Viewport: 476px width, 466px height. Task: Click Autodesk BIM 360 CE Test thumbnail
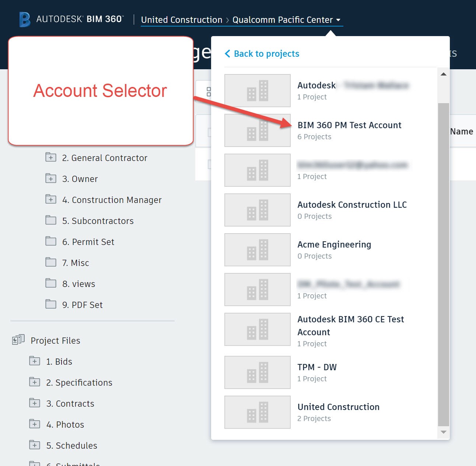pyautogui.click(x=258, y=329)
